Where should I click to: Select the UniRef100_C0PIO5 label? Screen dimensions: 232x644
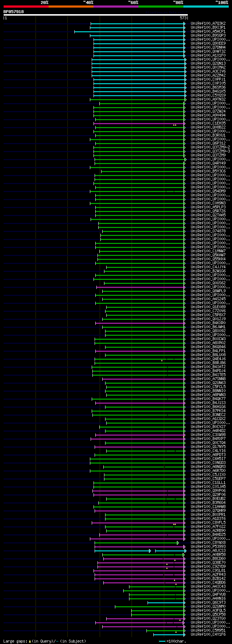coord(208,83)
